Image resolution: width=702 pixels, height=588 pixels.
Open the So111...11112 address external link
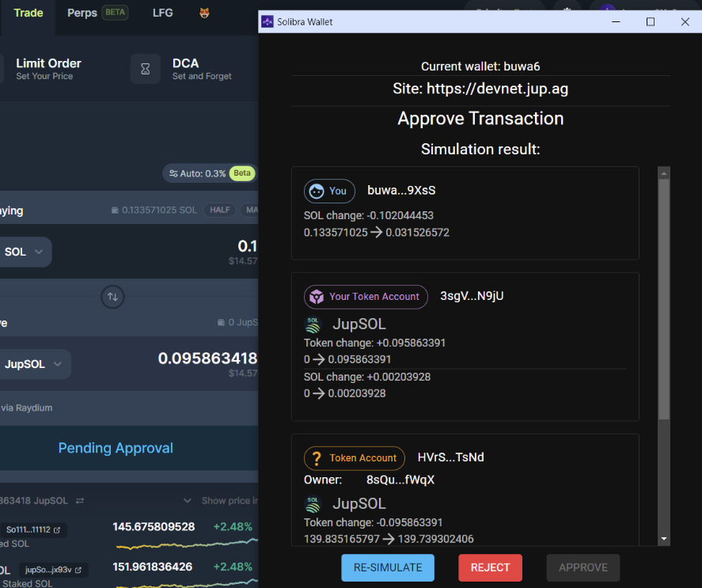[33, 529]
